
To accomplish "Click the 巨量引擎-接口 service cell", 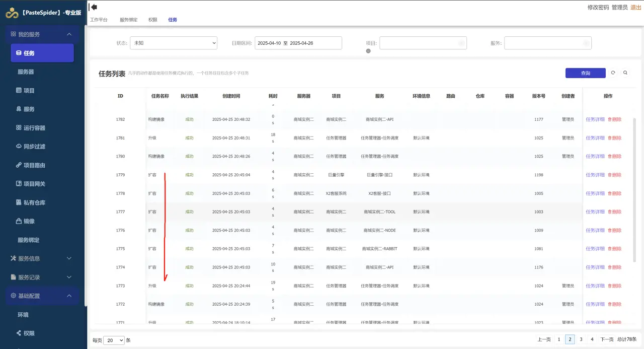I will (x=379, y=175).
